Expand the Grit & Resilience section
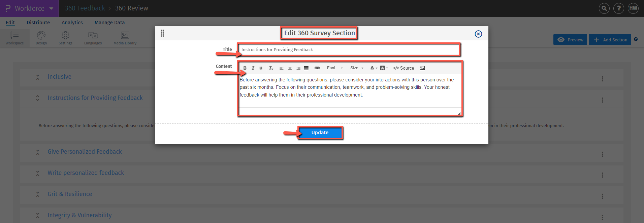Image resolution: width=644 pixels, height=223 pixels. [38, 194]
